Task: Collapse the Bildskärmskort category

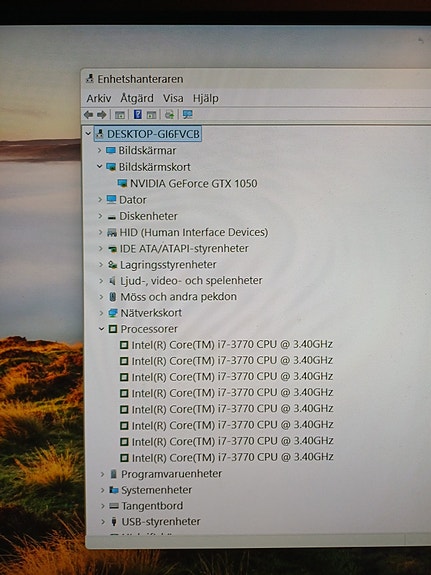Action: [99, 166]
